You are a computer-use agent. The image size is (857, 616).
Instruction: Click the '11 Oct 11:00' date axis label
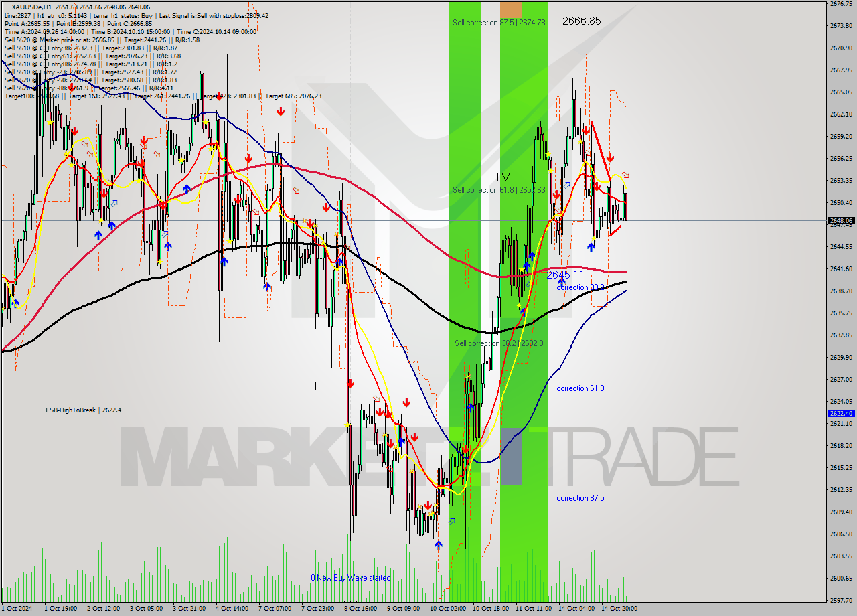(532, 609)
